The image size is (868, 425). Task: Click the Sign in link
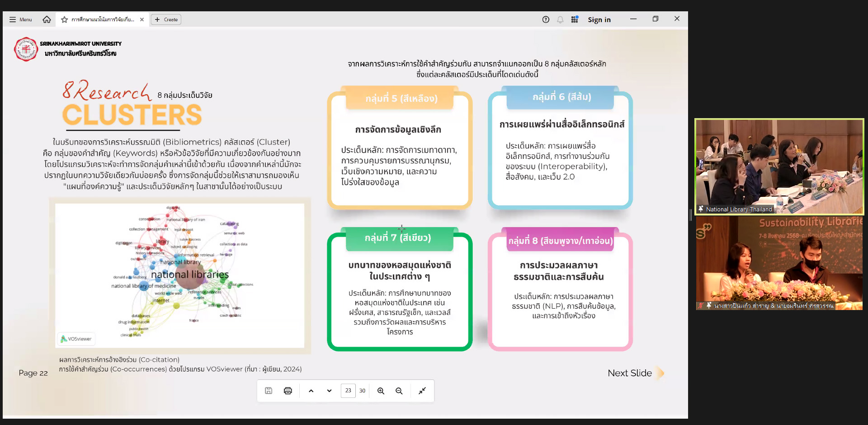coord(599,19)
